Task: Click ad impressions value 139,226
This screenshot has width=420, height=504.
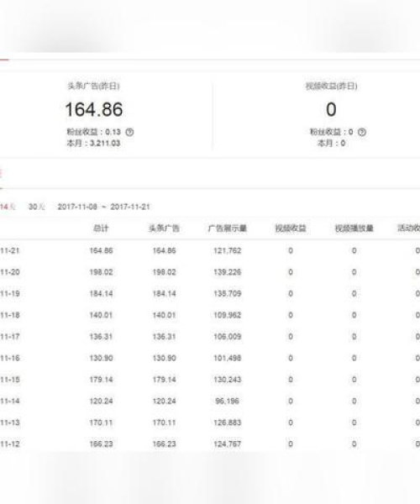Action: pyautogui.click(x=227, y=272)
